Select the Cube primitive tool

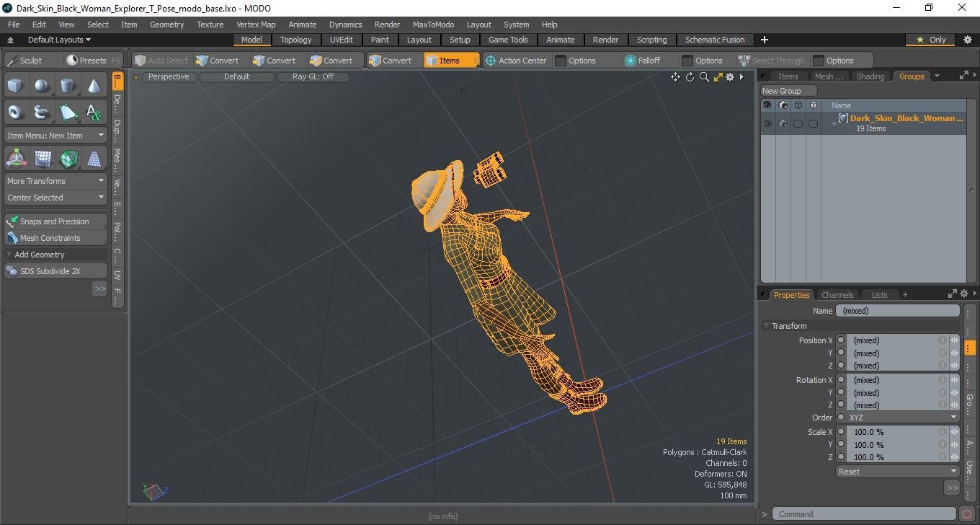(x=16, y=87)
